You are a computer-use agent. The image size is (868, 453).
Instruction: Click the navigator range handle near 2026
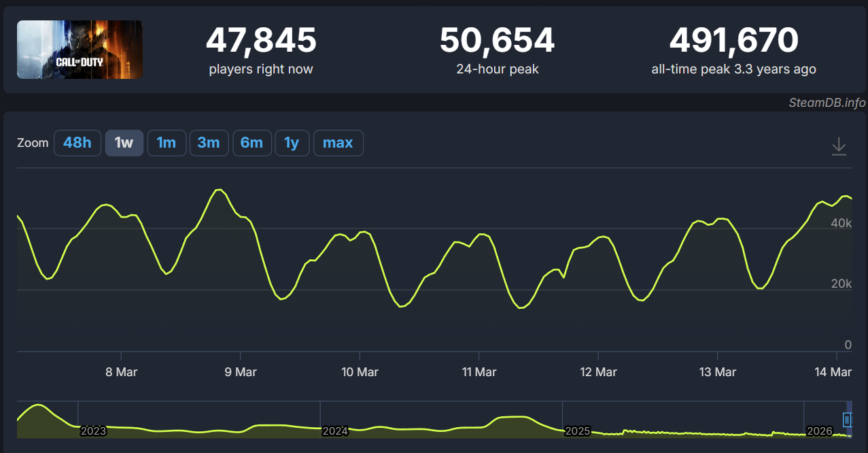847,420
